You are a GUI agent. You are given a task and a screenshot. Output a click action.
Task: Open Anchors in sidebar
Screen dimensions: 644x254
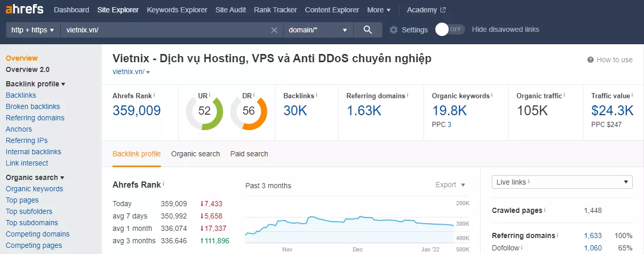point(19,129)
